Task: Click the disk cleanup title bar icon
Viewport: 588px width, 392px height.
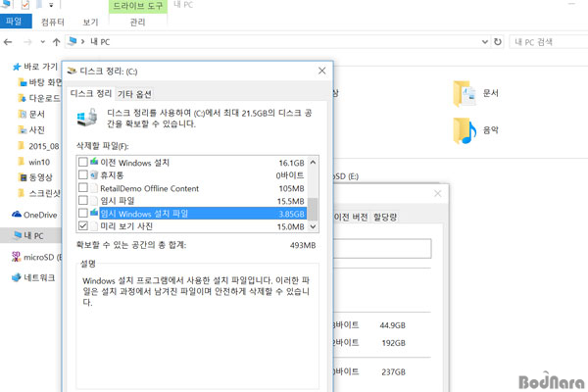Action: (72, 71)
